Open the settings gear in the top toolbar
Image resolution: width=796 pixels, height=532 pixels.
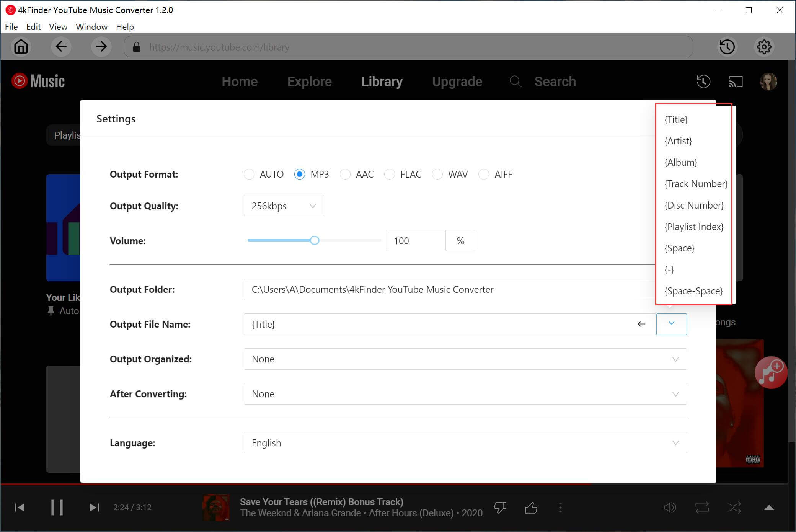point(764,47)
